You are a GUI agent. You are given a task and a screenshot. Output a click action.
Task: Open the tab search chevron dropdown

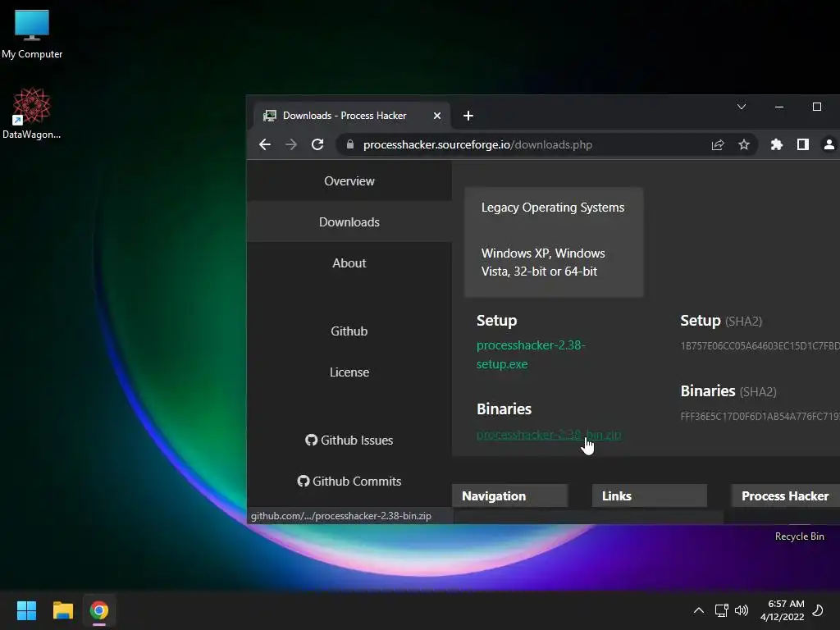(x=742, y=107)
